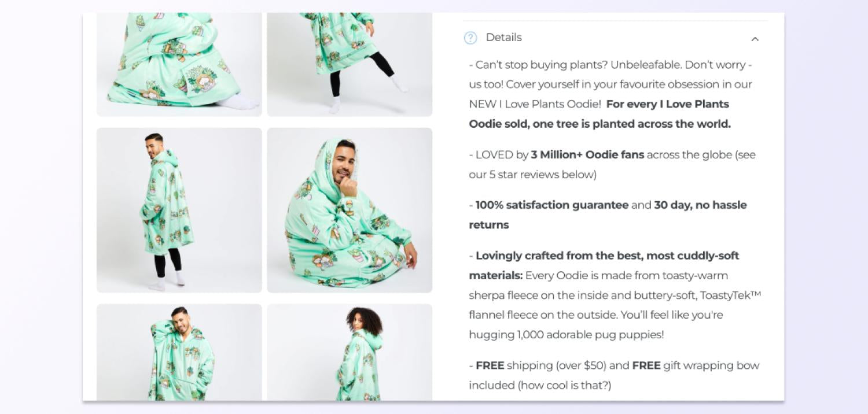Click the bold 'FREE' before shipping
Image resolution: width=868 pixels, height=414 pixels.
(x=490, y=365)
